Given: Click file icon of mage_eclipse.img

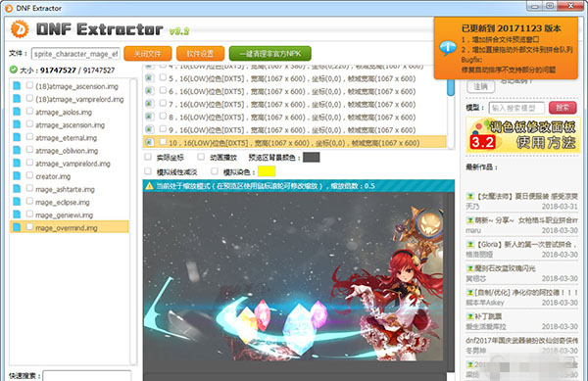Looking at the screenshot, I should point(17,202).
